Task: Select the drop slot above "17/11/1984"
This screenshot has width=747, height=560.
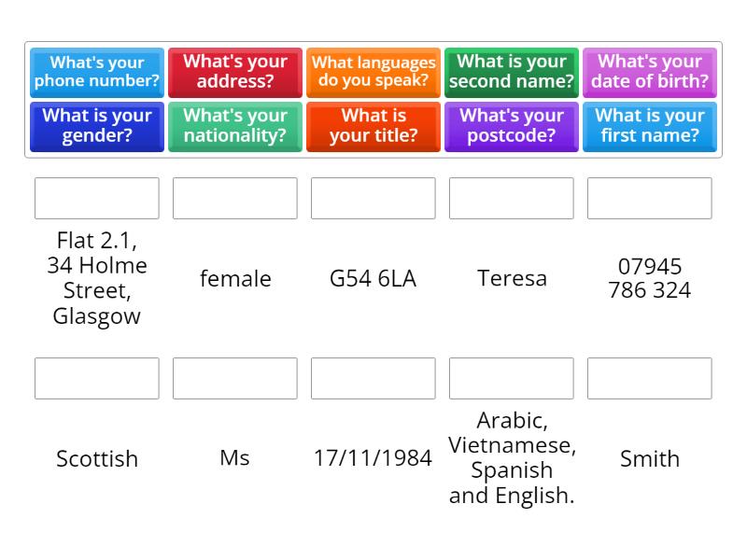Action: [x=373, y=378]
